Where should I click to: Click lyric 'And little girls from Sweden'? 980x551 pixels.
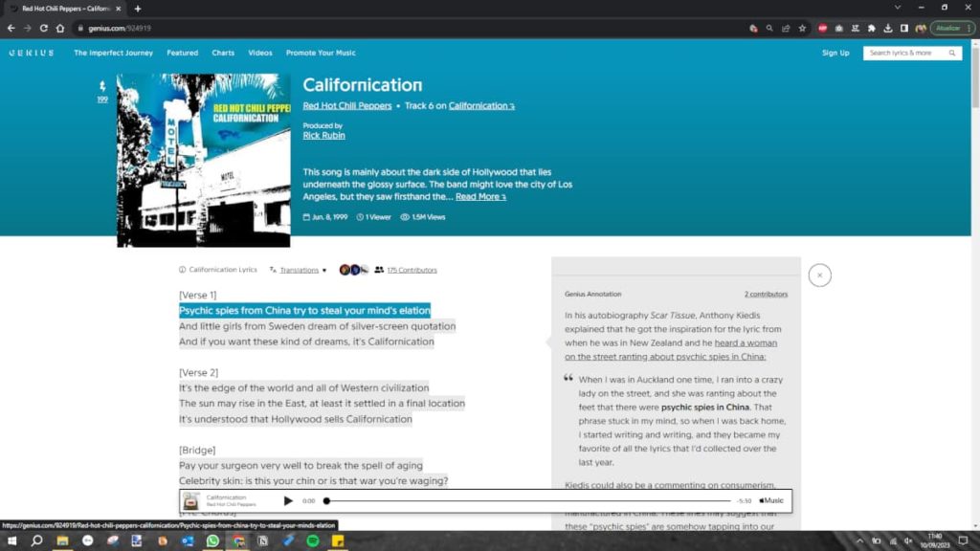pos(317,326)
